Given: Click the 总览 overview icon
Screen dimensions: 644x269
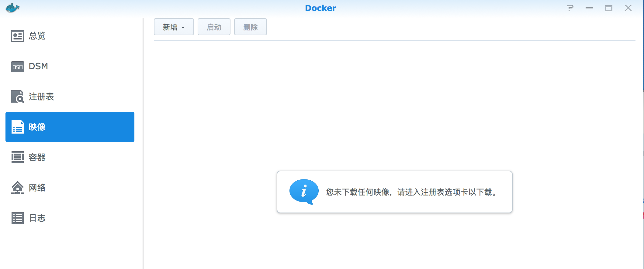Looking at the screenshot, I should pos(18,36).
